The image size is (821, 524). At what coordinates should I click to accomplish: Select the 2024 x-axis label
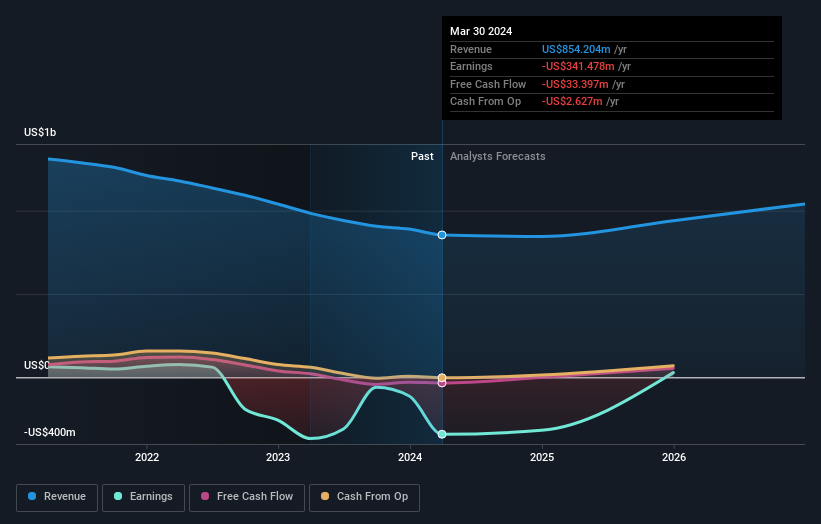pyautogui.click(x=409, y=457)
